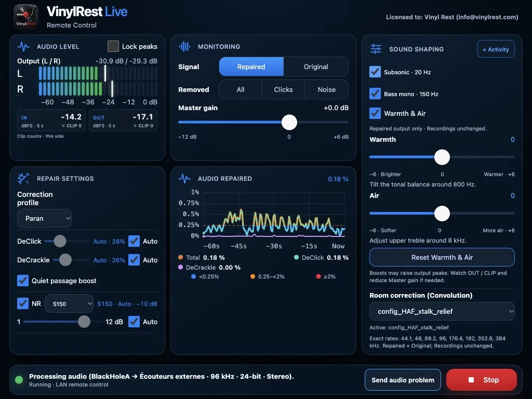Click the blue <0.25% legend dot
The height and width of the screenshot is (399, 532).
point(193,276)
